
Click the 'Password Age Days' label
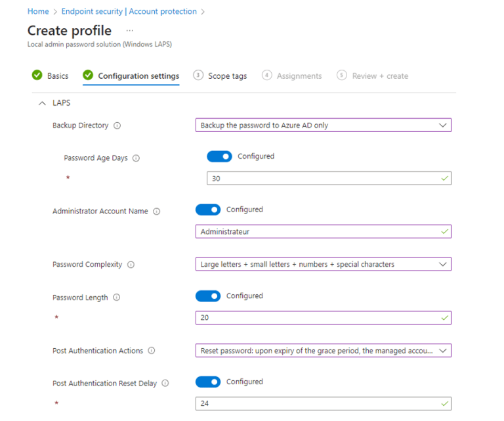(96, 158)
